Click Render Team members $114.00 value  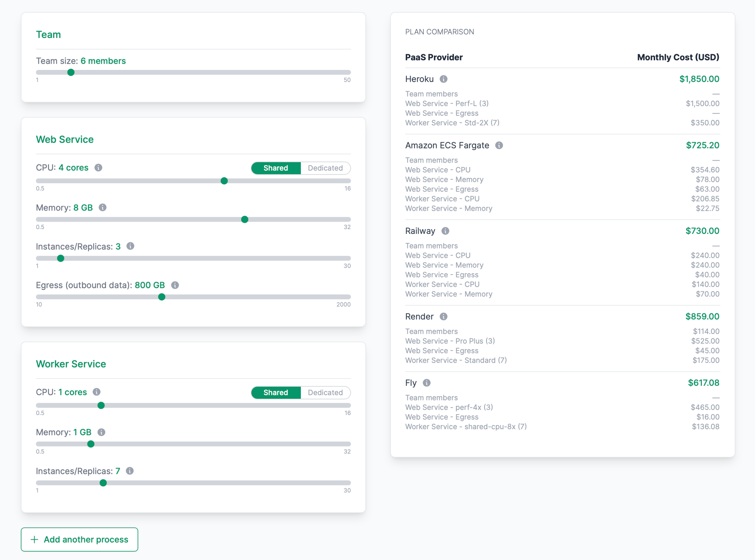(x=706, y=332)
